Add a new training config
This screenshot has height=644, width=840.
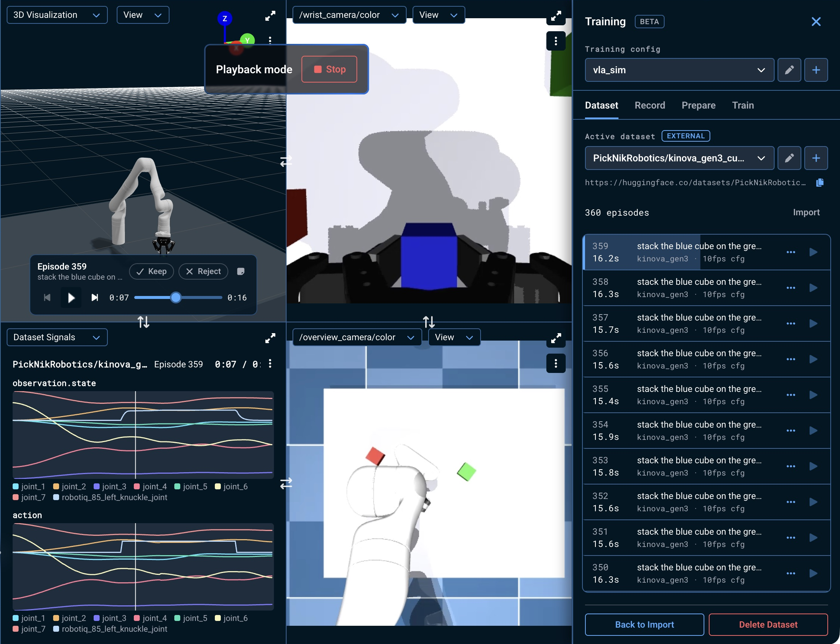(x=816, y=70)
